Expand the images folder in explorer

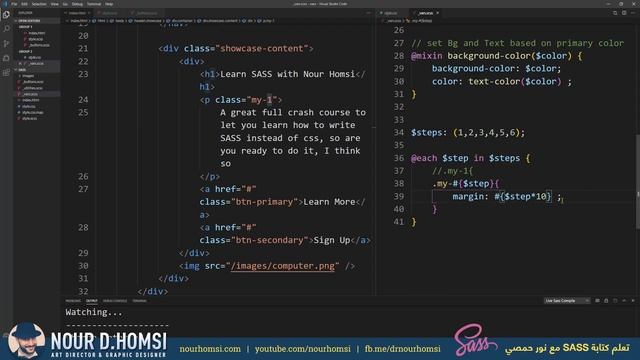coord(28,76)
